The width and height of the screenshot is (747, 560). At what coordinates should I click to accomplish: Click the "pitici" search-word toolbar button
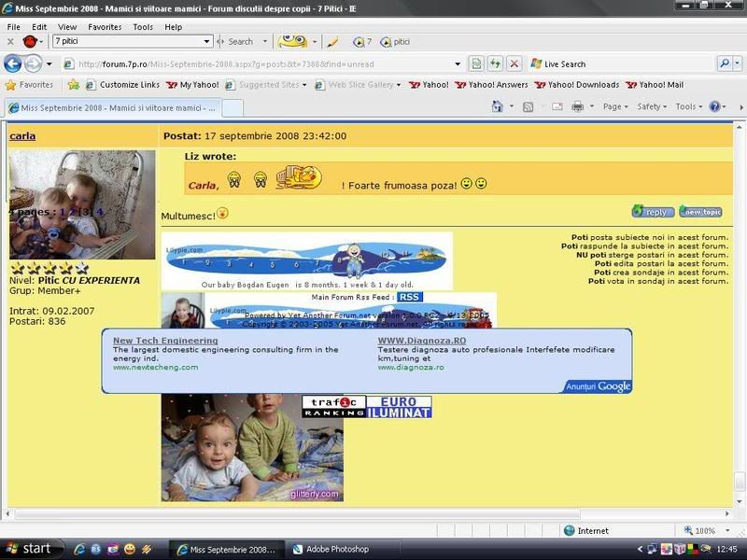coord(395,42)
